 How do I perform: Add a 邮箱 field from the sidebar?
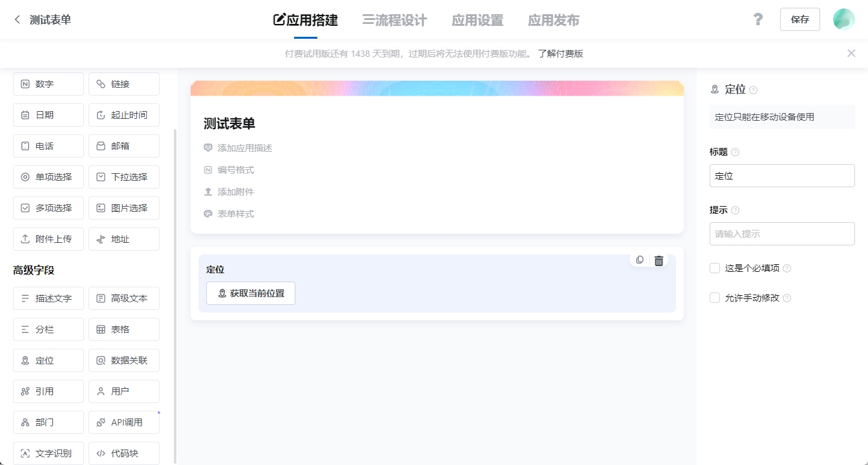[x=123, y=145]
